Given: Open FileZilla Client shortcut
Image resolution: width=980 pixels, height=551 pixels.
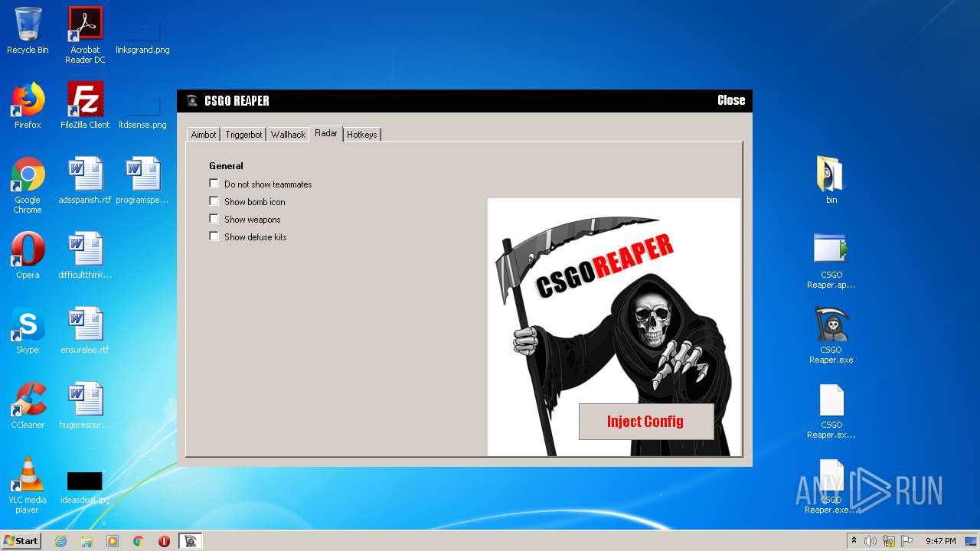Looking at the screenshot, I should coord(85,106).
